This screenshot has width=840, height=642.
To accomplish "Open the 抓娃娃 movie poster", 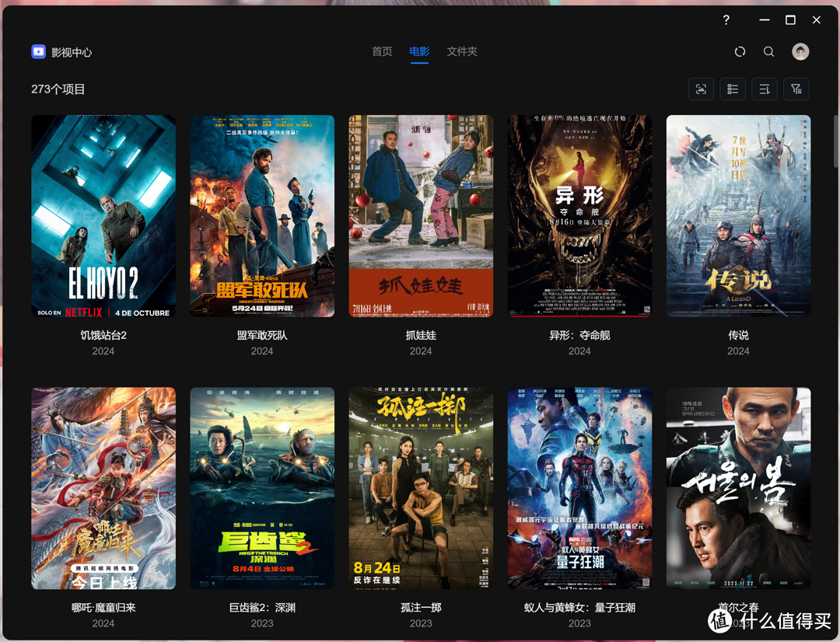I will 421,216.
